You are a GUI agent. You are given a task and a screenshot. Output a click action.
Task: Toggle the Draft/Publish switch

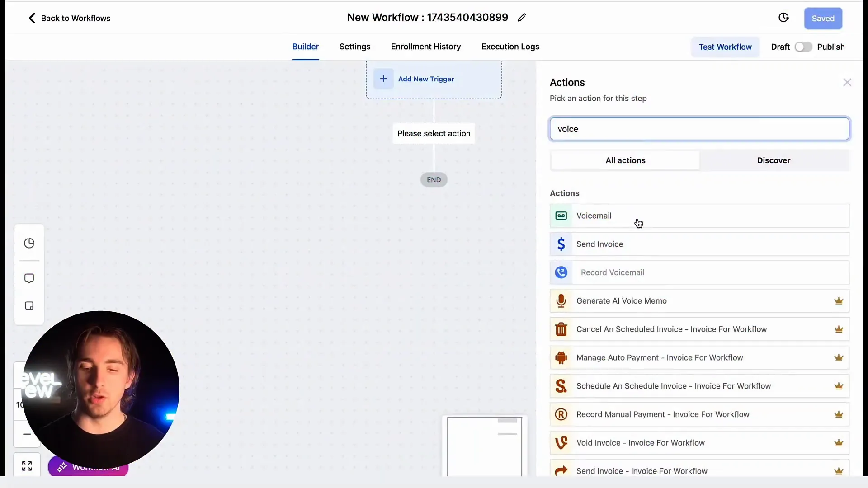coord(803,47)
